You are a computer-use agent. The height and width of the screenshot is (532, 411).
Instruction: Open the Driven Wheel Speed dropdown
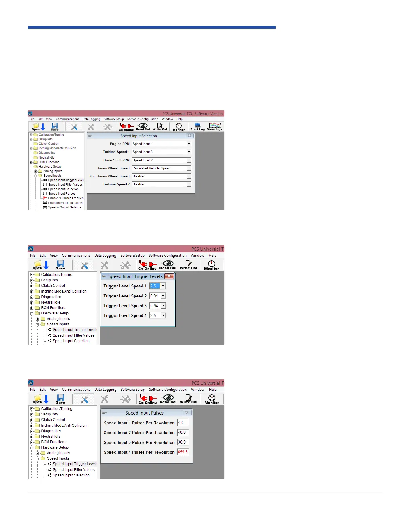click(x=189, y=168)
